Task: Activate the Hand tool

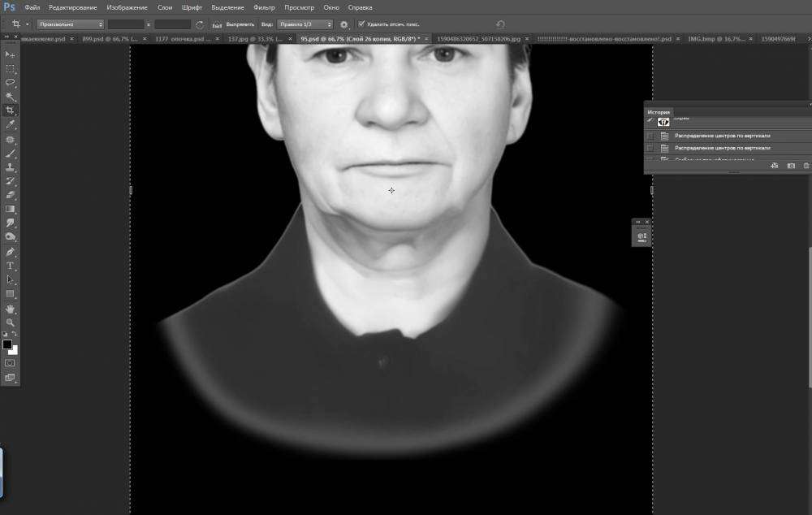Action: [x=11, y=309]
